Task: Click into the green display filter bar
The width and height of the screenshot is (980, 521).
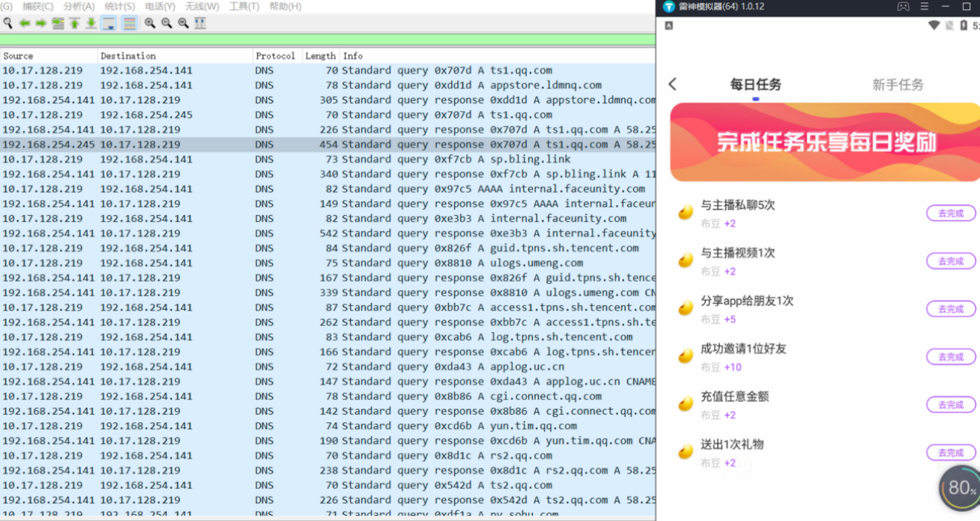Action: pyautogui.click(x=328, y=40)
